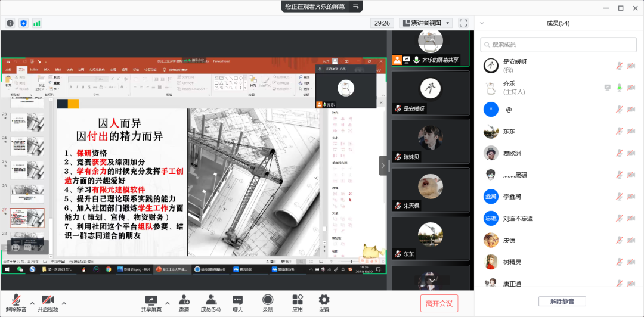The height and width of the screenshot is (317, 644).
Task: Open meeting settings
Action: pos(324,303)
